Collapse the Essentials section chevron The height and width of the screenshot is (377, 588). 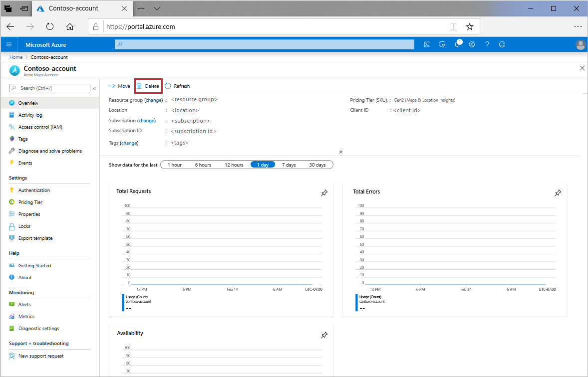click(340, 152)
